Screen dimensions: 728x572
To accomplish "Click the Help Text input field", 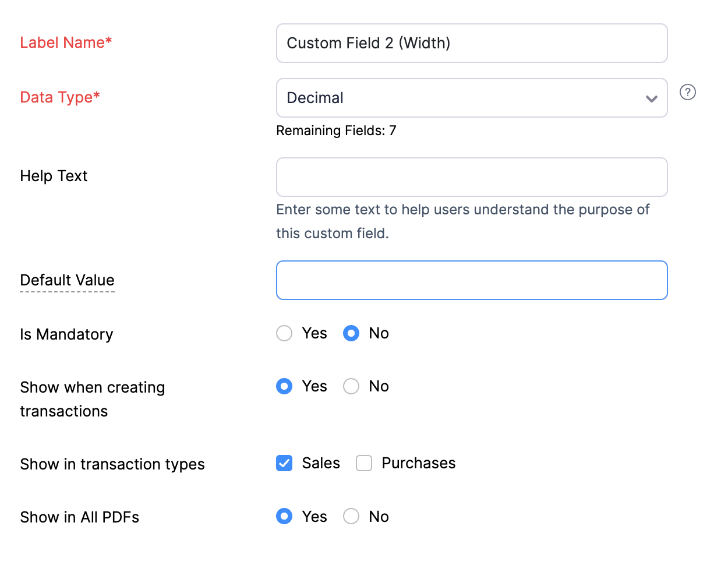I will [x=472, y=177].
